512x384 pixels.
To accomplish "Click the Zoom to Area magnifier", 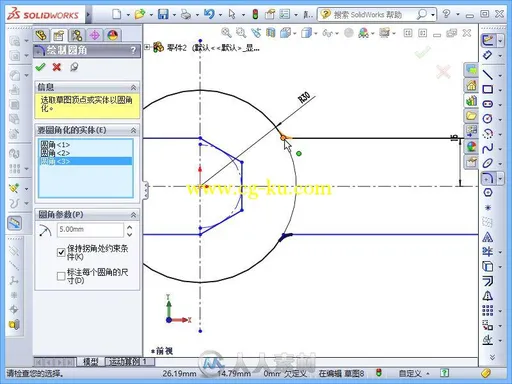I will (241, 32).
